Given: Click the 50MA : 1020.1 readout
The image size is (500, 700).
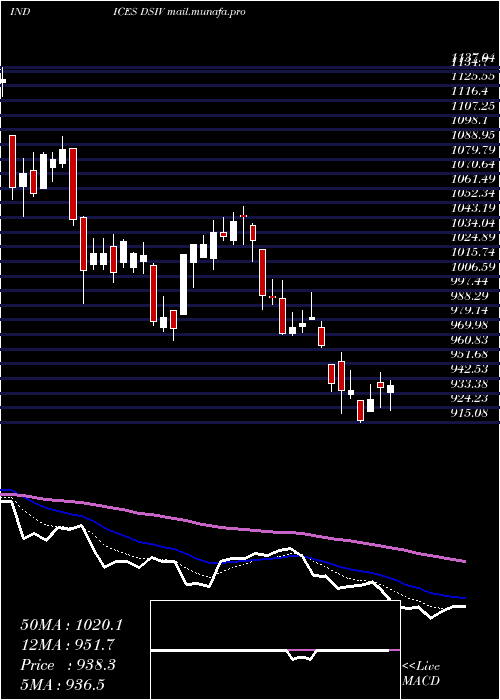Looking at the screenshot, I should click(71, 625).
